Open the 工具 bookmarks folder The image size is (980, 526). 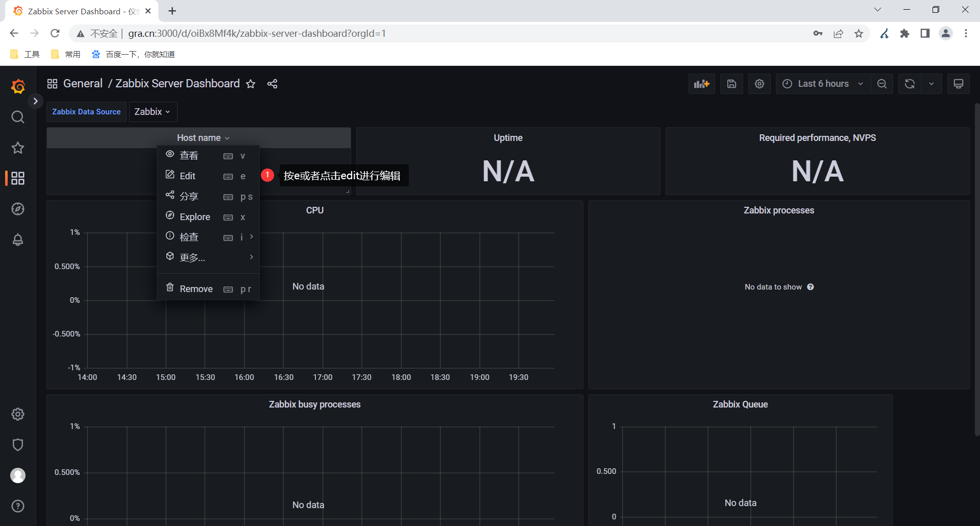click(25, 54)
